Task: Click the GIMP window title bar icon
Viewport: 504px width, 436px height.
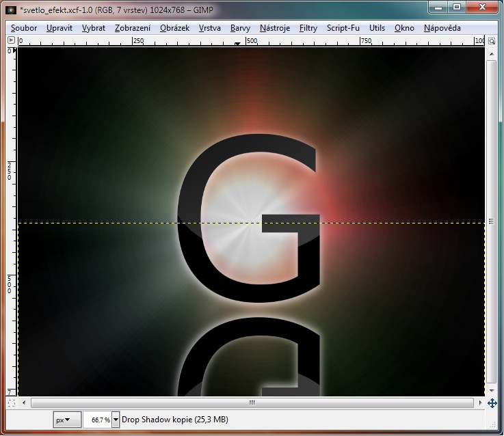Action: 11,10
